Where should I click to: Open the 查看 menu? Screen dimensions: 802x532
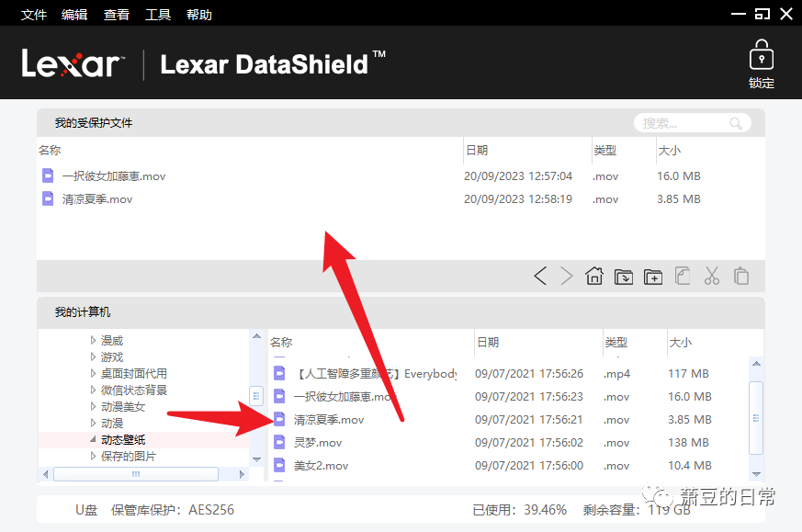(x=117, y=15)
